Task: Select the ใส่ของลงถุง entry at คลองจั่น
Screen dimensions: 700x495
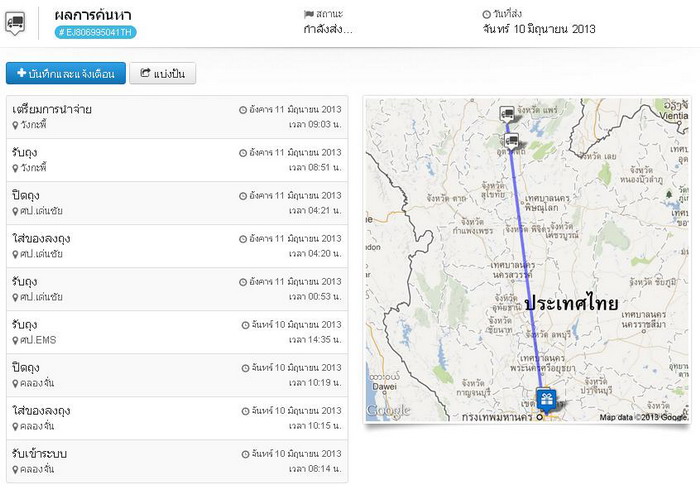Action: click(x=176, y=418)
